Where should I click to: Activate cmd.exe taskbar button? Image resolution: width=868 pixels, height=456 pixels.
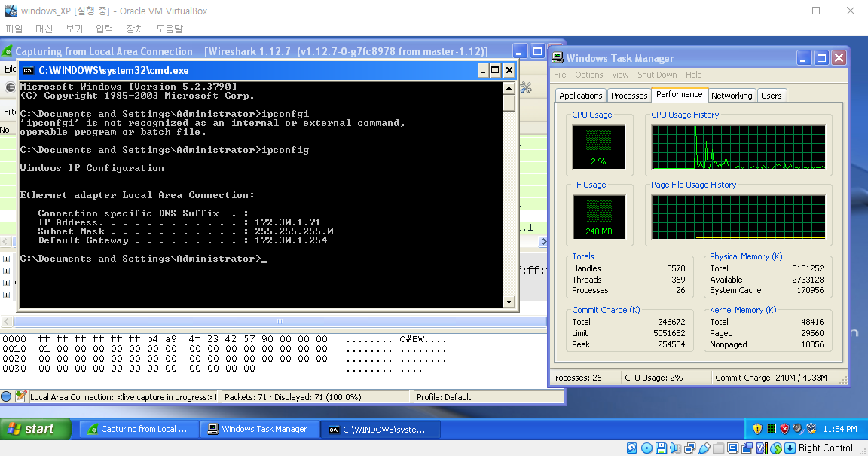[x=381, y=430]
